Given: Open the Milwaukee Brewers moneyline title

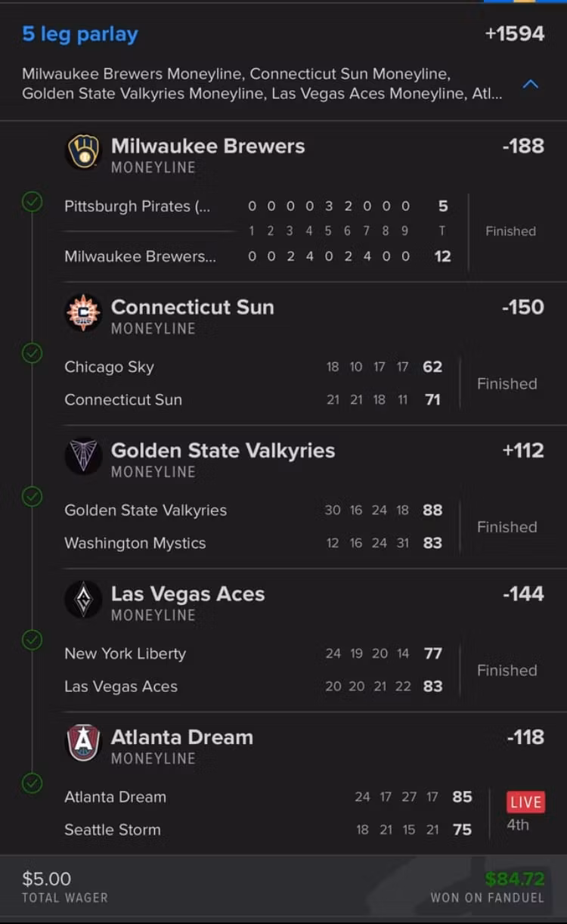Looking at the screenshot, I should [x=208, y=146].
